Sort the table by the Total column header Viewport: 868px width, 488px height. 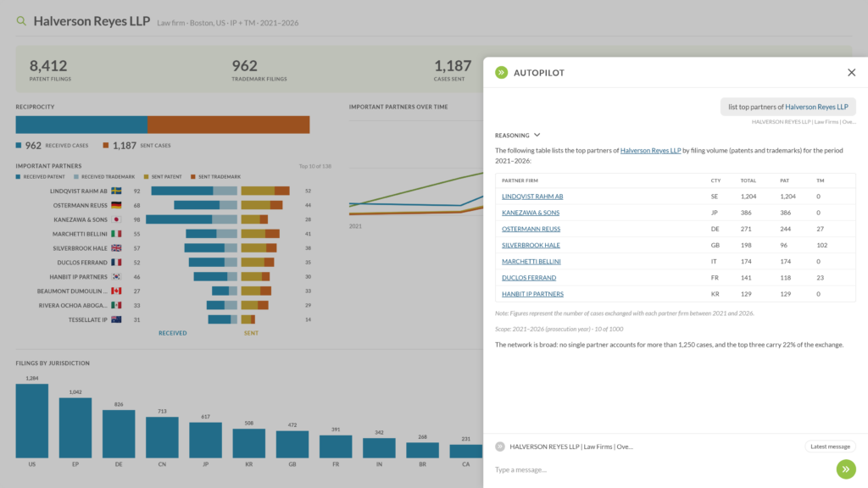click(x=748, y=181)
